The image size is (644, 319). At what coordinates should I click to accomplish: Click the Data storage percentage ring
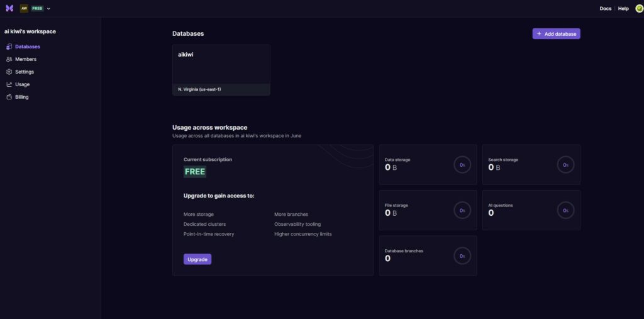coord(462,165)
